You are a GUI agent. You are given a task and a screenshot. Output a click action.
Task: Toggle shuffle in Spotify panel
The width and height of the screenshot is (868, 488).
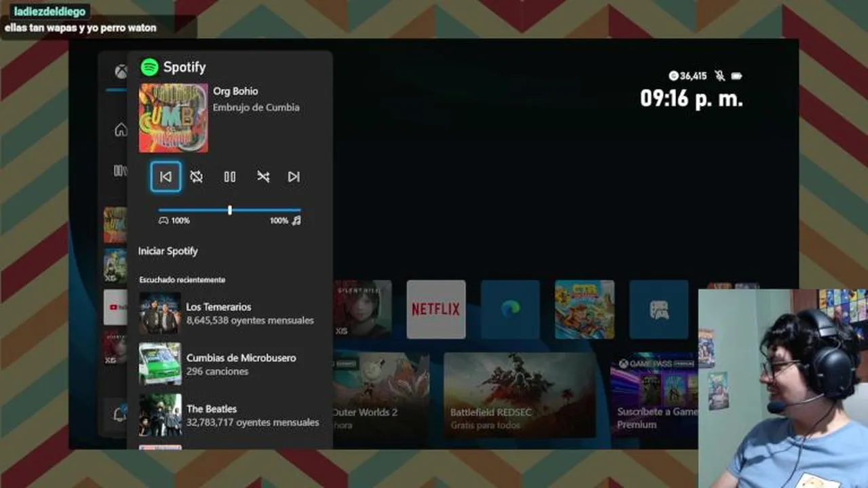click(x=263, y=177)
